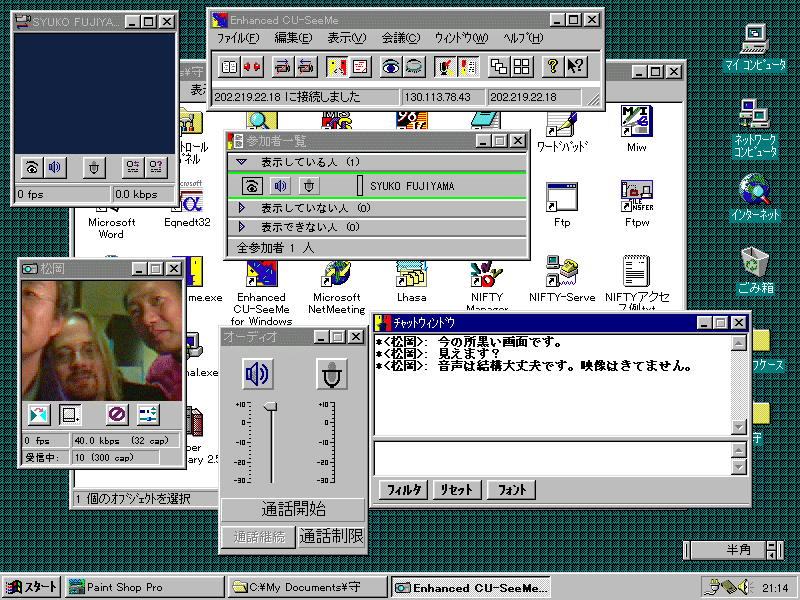Click the chat message input field
The width and height of the screenshot is (800, 600).
(x=553, y=459)
